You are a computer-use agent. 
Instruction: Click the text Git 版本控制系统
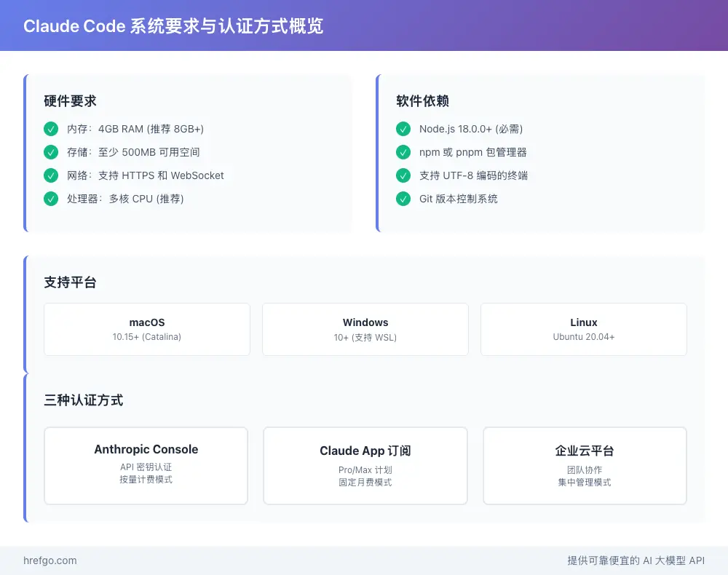pos(458,199)
